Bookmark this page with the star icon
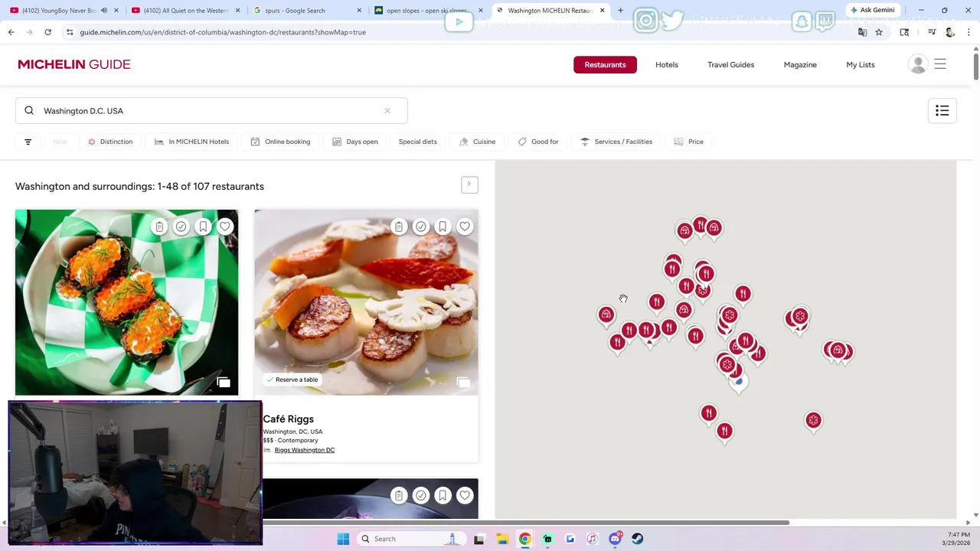980x551 pixels. point(879,32)
